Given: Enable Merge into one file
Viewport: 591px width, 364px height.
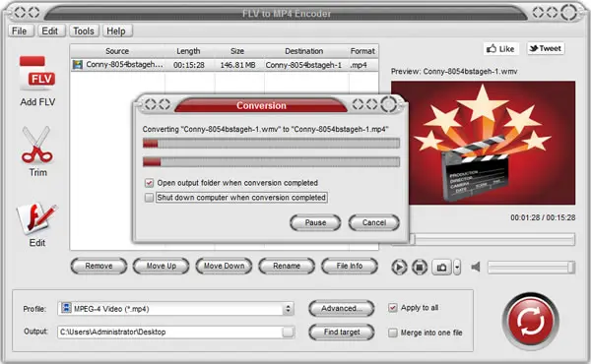Looking at the screenshot, I should (x=393, y=333).
